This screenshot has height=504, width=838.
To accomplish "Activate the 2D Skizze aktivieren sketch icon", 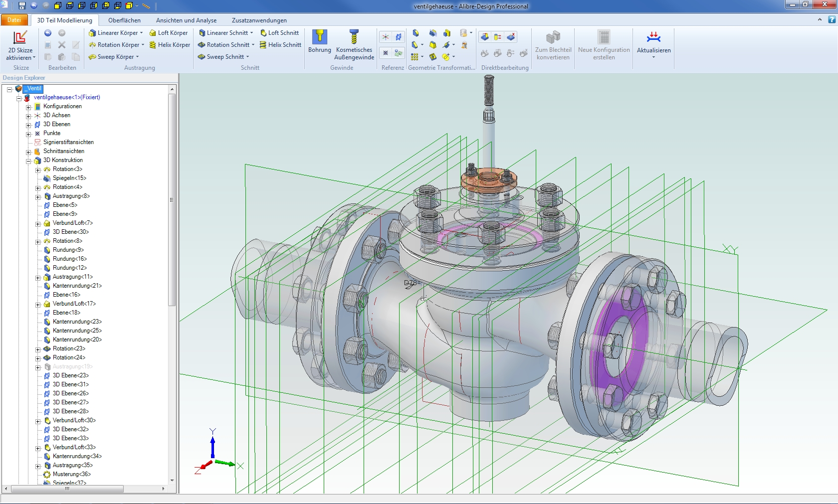I will click(x=20, y=38).
